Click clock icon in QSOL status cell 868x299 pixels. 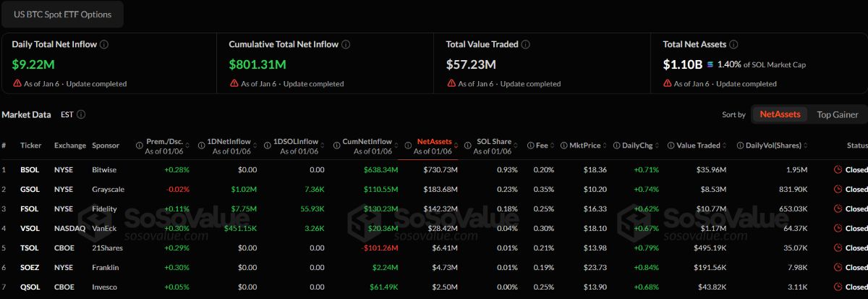point(838,287)
